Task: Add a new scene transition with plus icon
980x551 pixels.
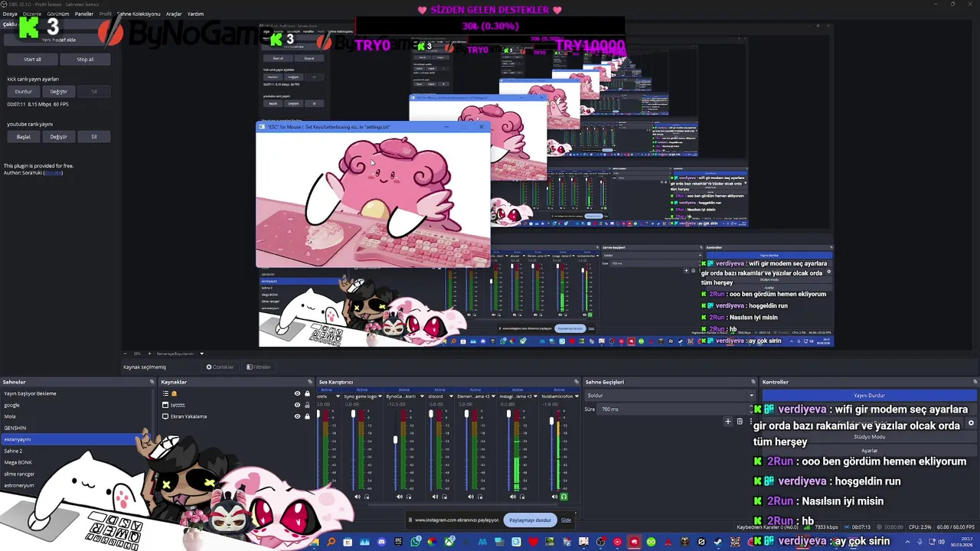Action: point(727,421)
